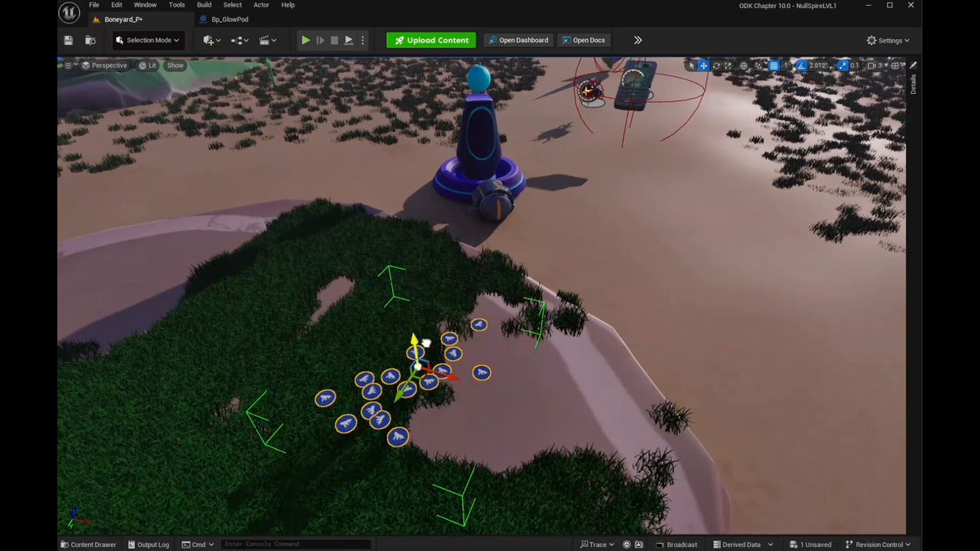Open the Revision Control dropdown
The image size is (980, 551).
pyautogui.click(x=878, y=544)
